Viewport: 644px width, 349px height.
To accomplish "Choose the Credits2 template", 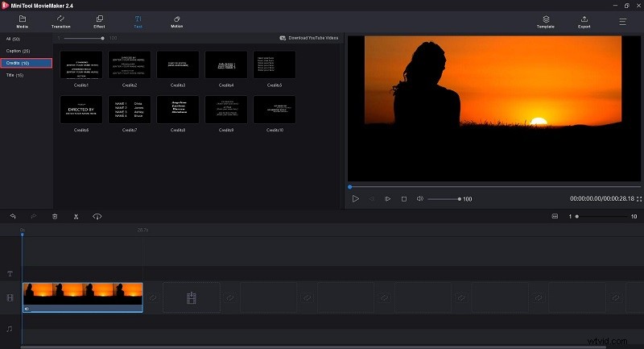I will tap(130, 64).
